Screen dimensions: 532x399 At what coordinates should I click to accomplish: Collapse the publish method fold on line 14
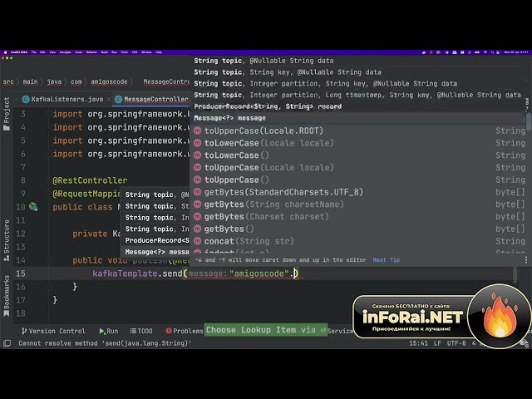[48, 260]
